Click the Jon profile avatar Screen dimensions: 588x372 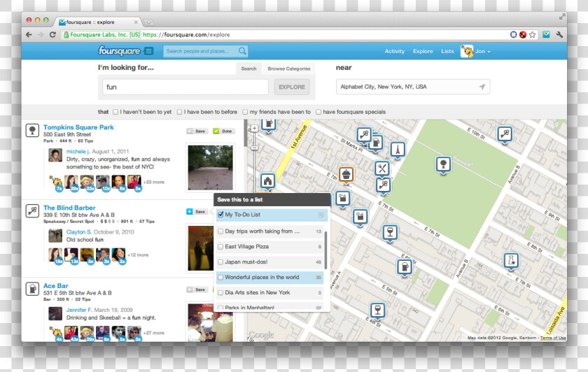point(467,51)
